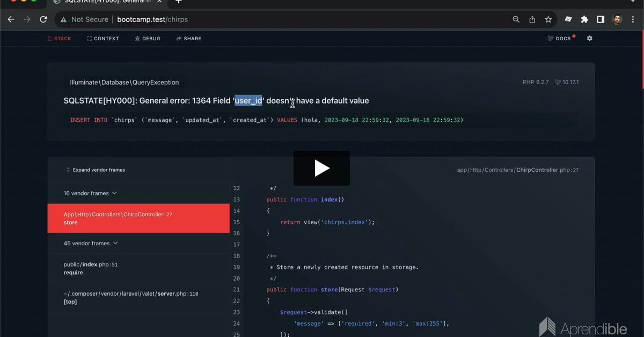644x337 pixels.
Task: Click the browser forward arrow
Action: coord(27,19)
